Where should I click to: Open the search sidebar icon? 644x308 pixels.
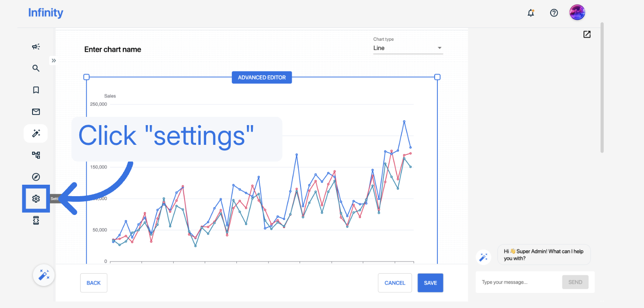pos(36,68)
